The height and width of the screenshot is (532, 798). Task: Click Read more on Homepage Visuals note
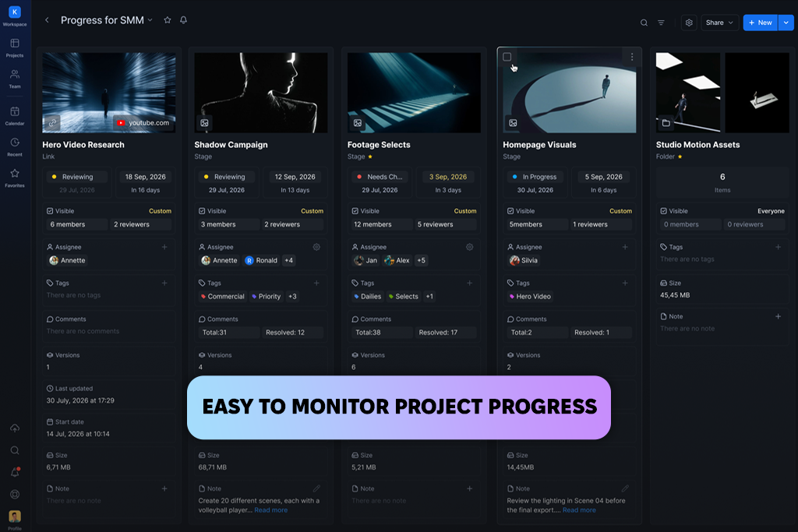pos(579,510)
